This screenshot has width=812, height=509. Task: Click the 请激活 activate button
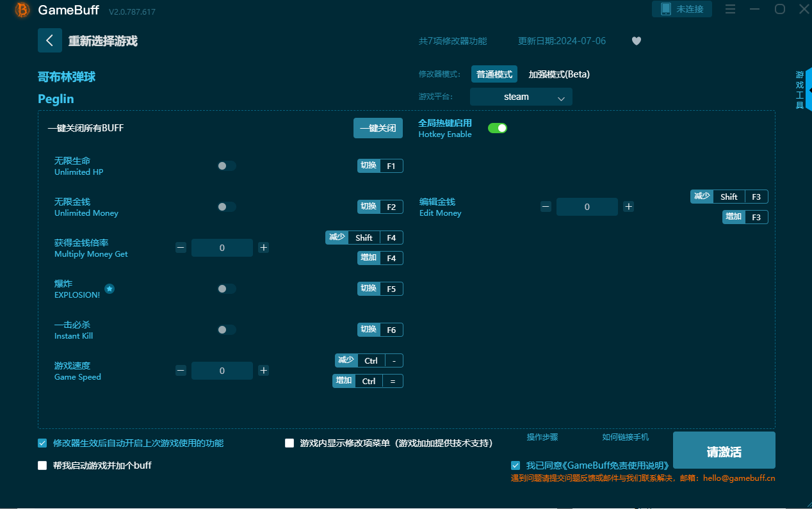[x=724, y=451]
